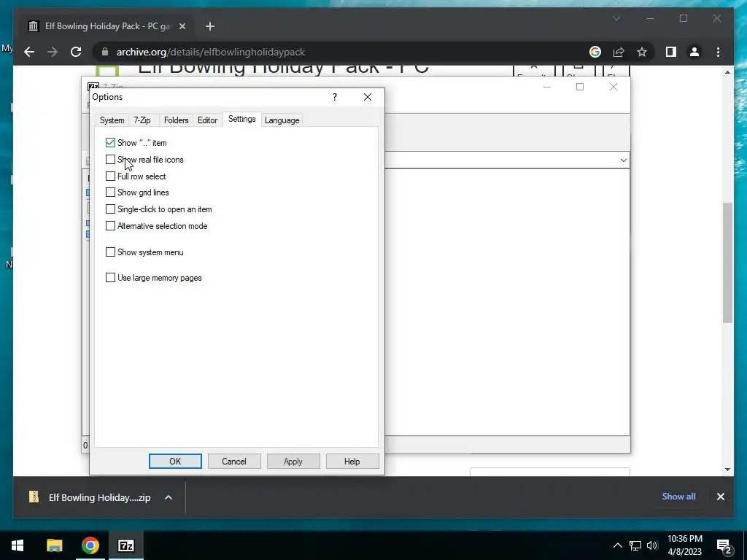Minimize the 7-Zip window
Viewport: 747px width, 560px height.
point(547,87)
